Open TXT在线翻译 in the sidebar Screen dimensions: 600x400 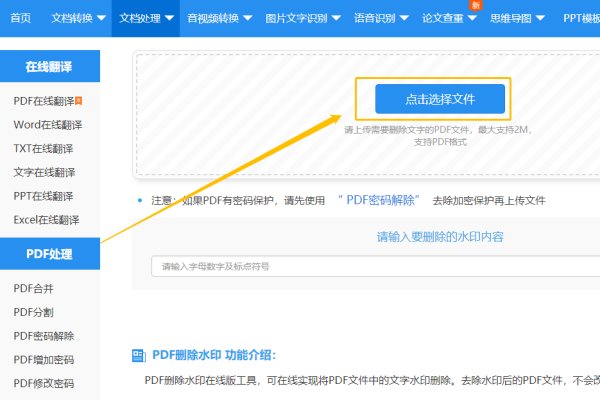click(x=43, y=149)
